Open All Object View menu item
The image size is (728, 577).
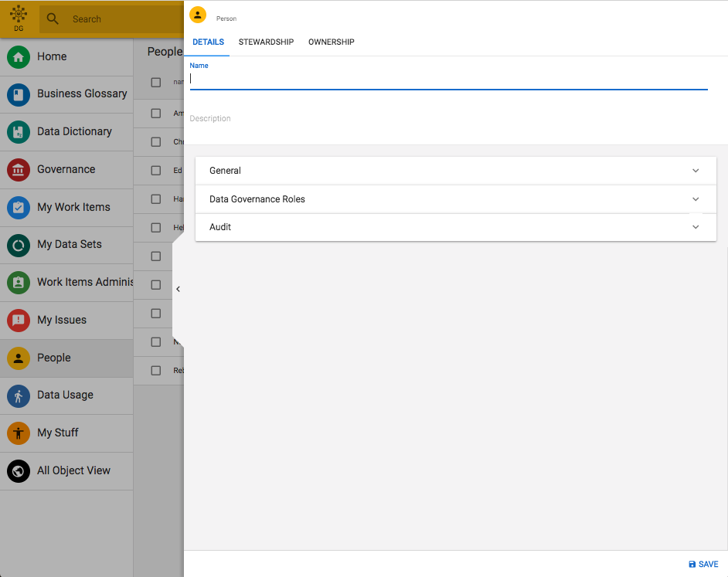(66, 471)
